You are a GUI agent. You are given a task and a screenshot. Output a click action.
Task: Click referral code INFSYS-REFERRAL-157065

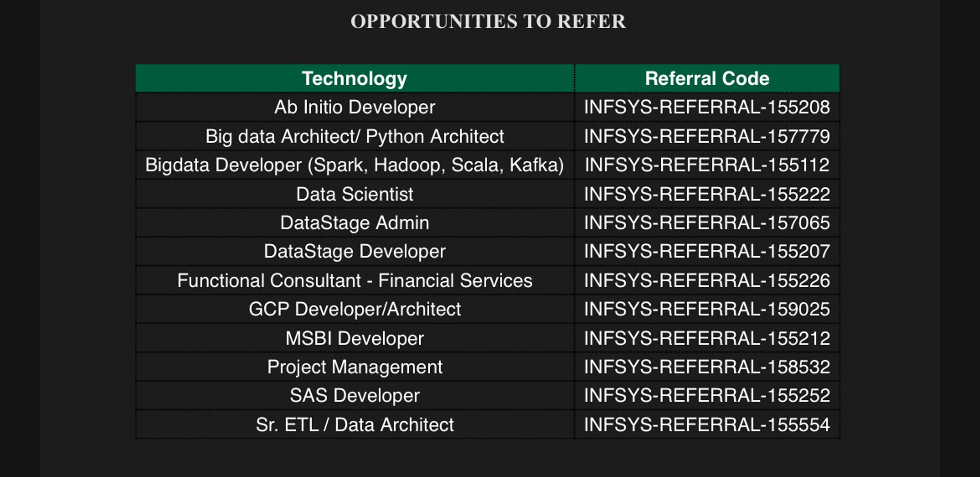pyautogui.click(x=707, y=223)
